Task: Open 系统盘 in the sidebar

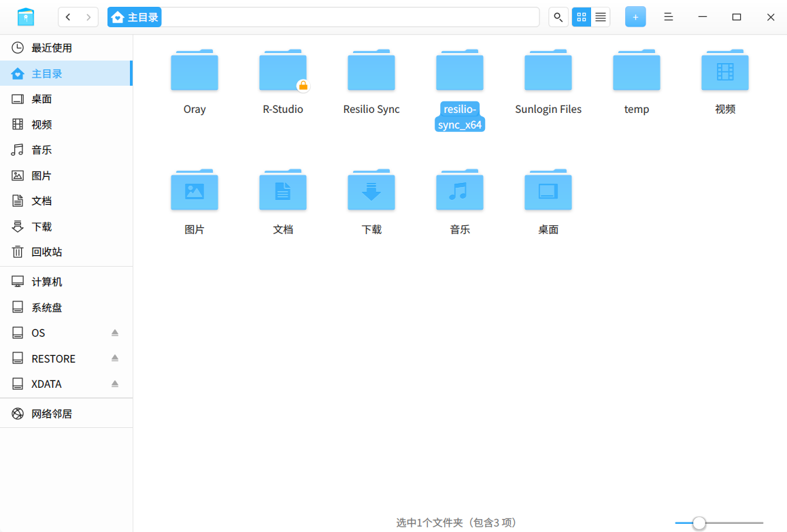Action: pyautogui.click(x=66, y=307)
